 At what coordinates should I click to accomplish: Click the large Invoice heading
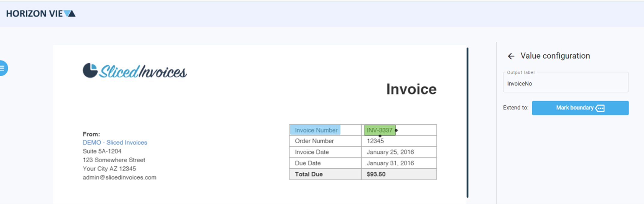tap(411, 89)
